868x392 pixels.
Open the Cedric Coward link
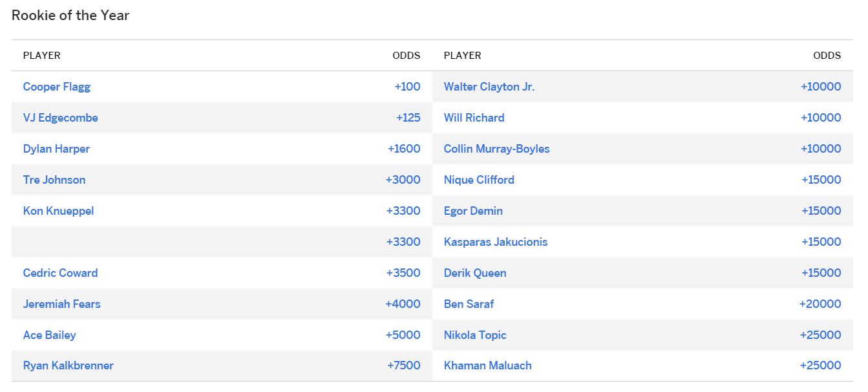click(x=61, y=273)
